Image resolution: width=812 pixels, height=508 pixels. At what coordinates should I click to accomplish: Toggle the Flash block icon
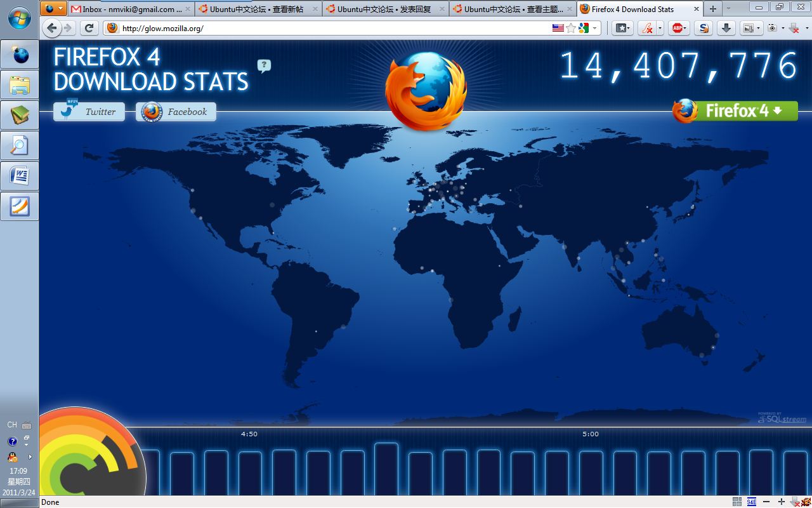coord(646,28)
